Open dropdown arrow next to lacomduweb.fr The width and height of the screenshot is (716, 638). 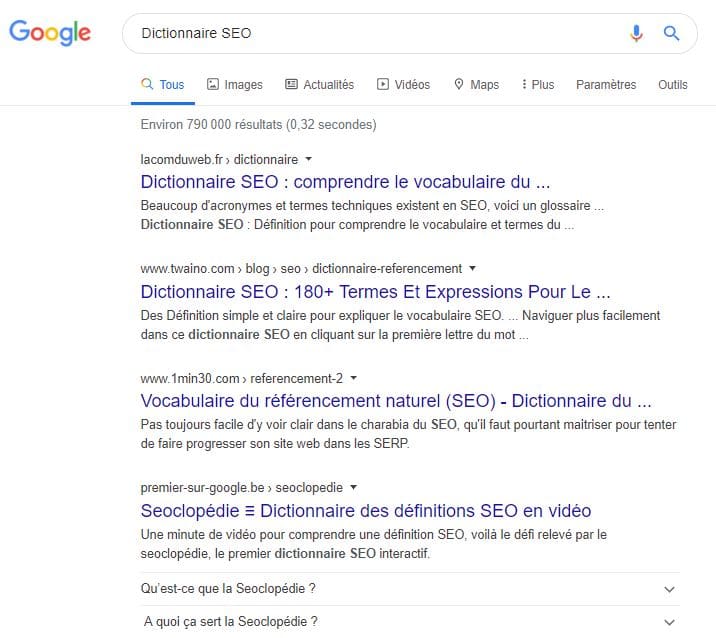click(309, 159)
